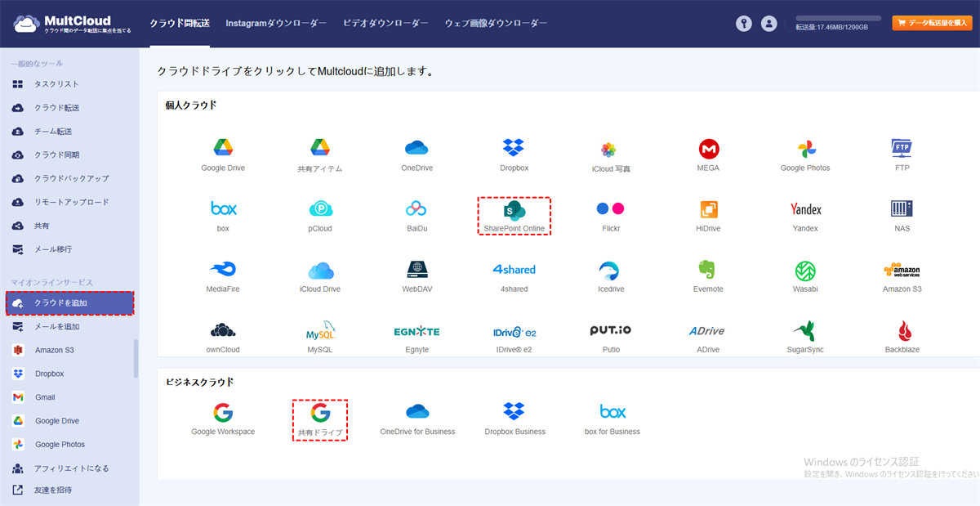
Task: Select the Wasabi storage icon
Action: 805,275
